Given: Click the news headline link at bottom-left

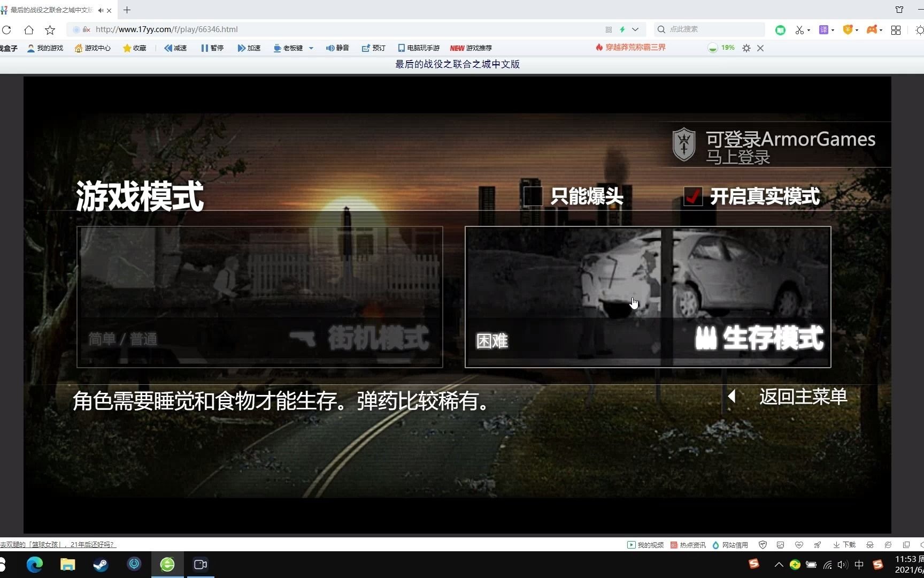Looking at the screenshot, I should 57,545.
